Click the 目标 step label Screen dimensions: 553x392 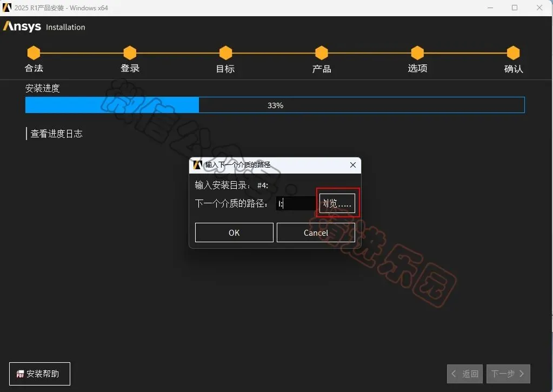pos(225,69)
